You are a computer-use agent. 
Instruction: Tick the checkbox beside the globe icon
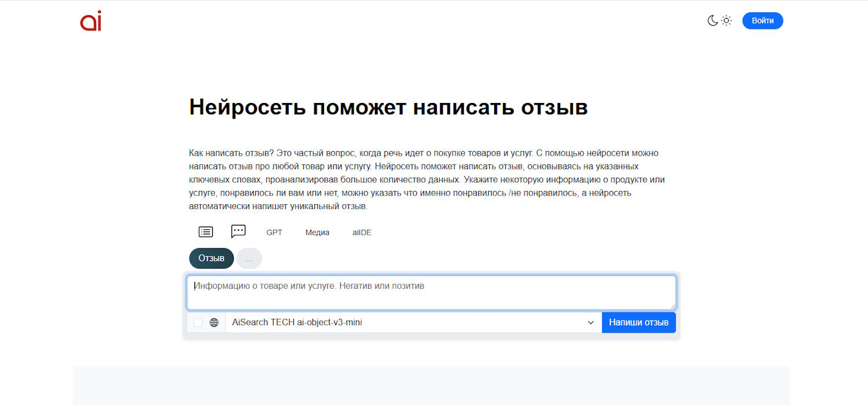(198, 323)
